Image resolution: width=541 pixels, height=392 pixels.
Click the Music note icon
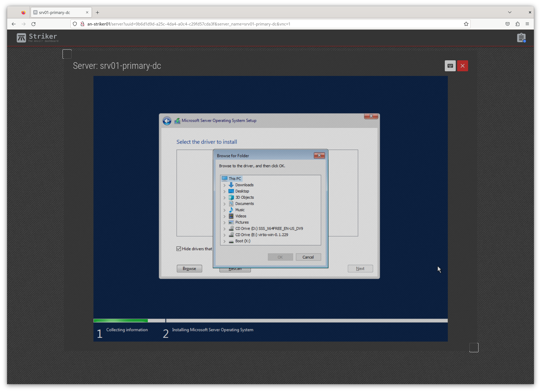231,210
